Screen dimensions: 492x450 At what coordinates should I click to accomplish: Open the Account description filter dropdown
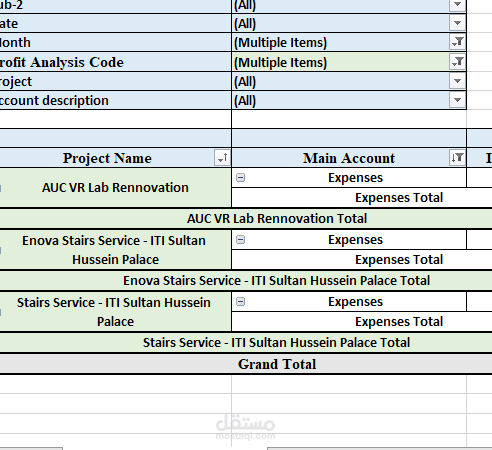coord(457,100)
